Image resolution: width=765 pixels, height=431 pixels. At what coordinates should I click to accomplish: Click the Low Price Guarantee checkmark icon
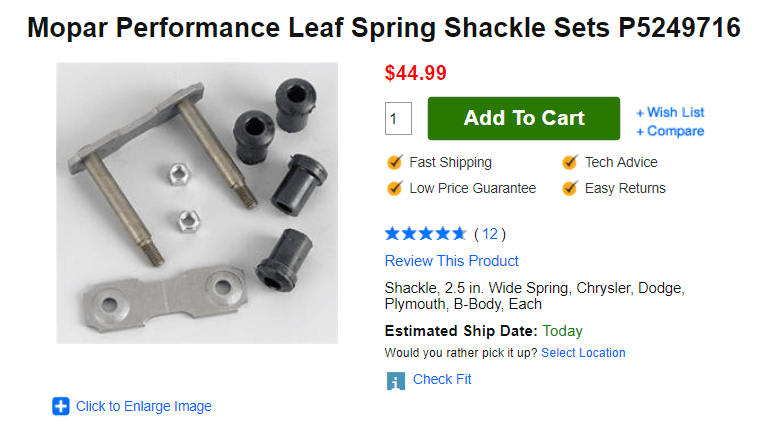[x=394, y=188]
